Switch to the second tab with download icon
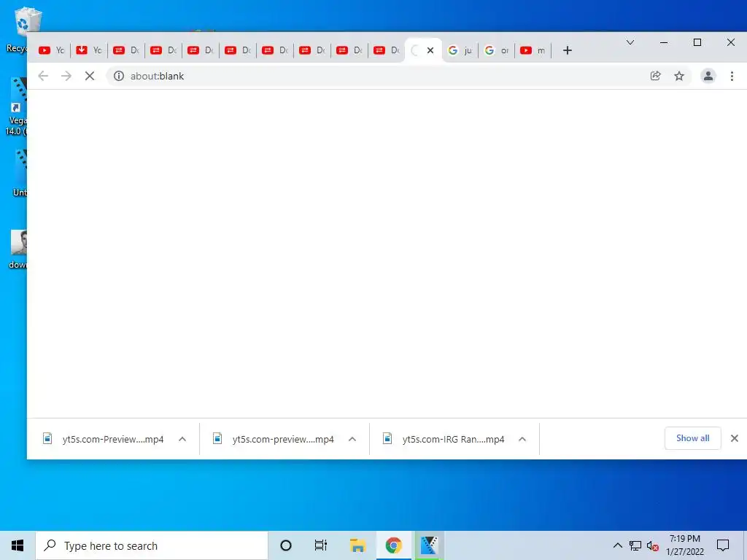Screen dimensions: 747x560 click(x=89, y=50)
